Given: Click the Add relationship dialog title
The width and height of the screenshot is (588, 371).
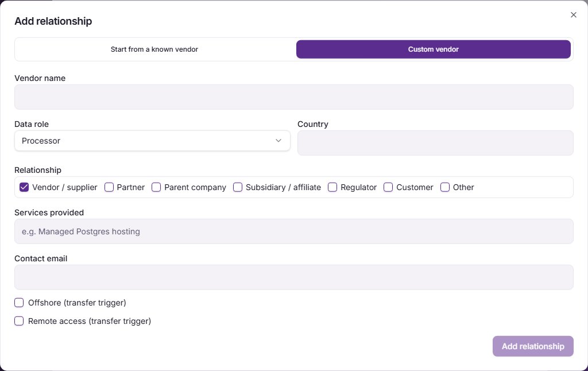Looking at the screenshot, I should (x=53, y=21).
